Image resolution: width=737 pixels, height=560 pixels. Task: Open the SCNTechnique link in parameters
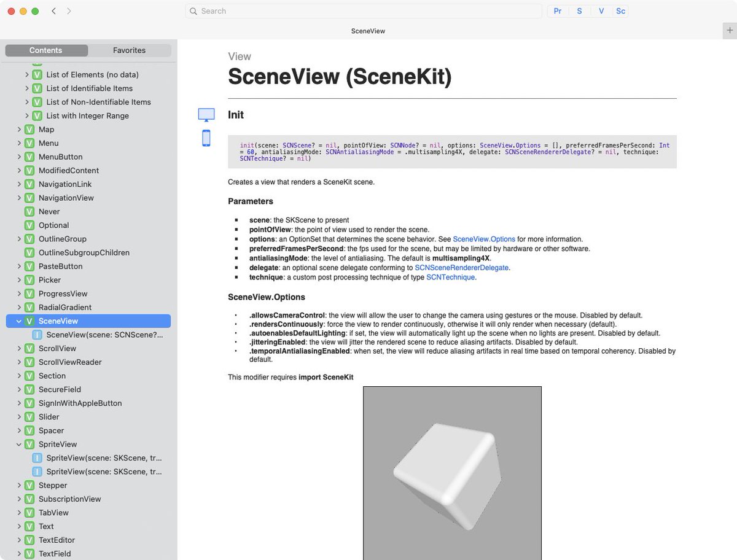pos(450,277)
